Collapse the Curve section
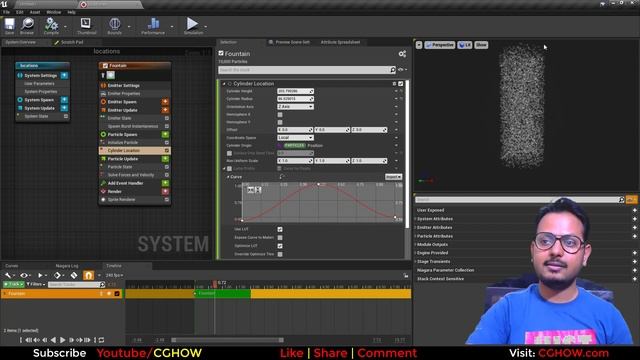 (228, 177)
